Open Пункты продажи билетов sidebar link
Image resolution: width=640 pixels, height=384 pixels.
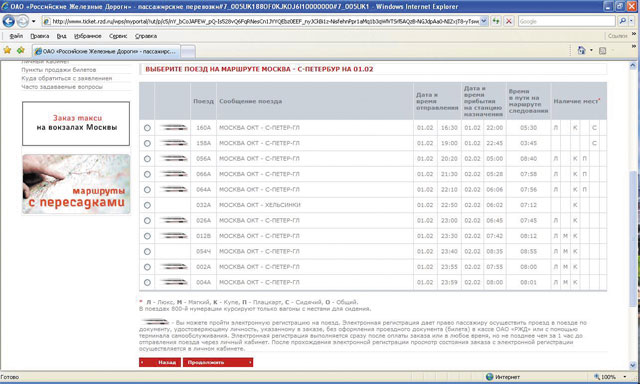click(59, 70)
